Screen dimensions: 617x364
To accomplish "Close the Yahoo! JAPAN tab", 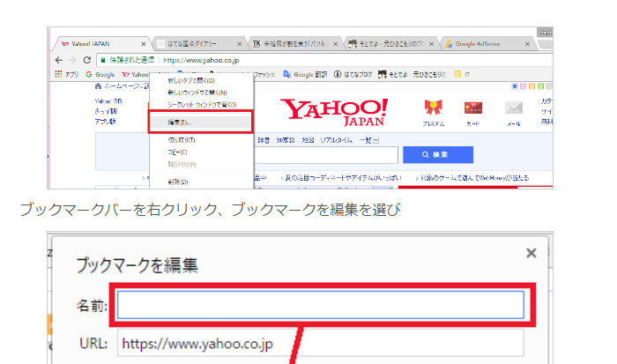I will click(143, 44).
